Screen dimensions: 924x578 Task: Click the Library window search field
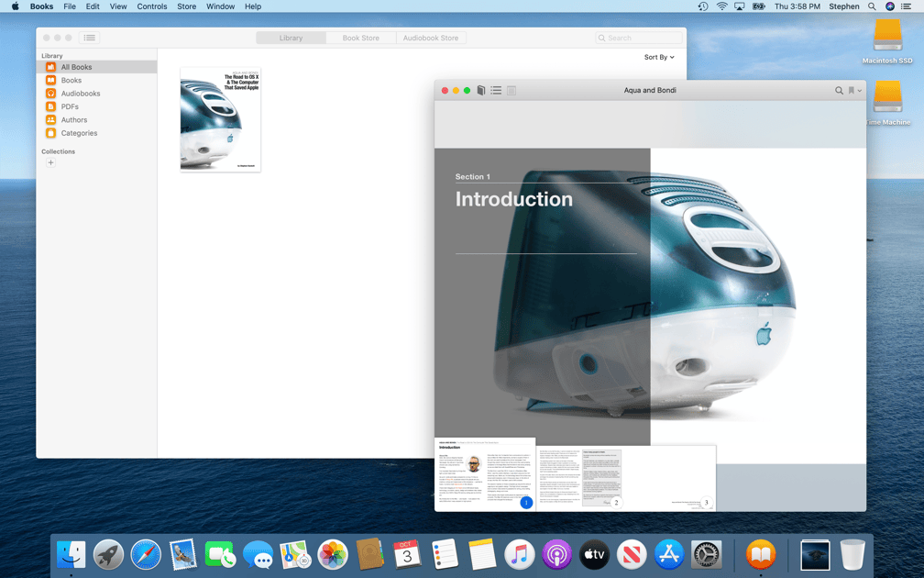pyautogui.click(x=639, y=38)
